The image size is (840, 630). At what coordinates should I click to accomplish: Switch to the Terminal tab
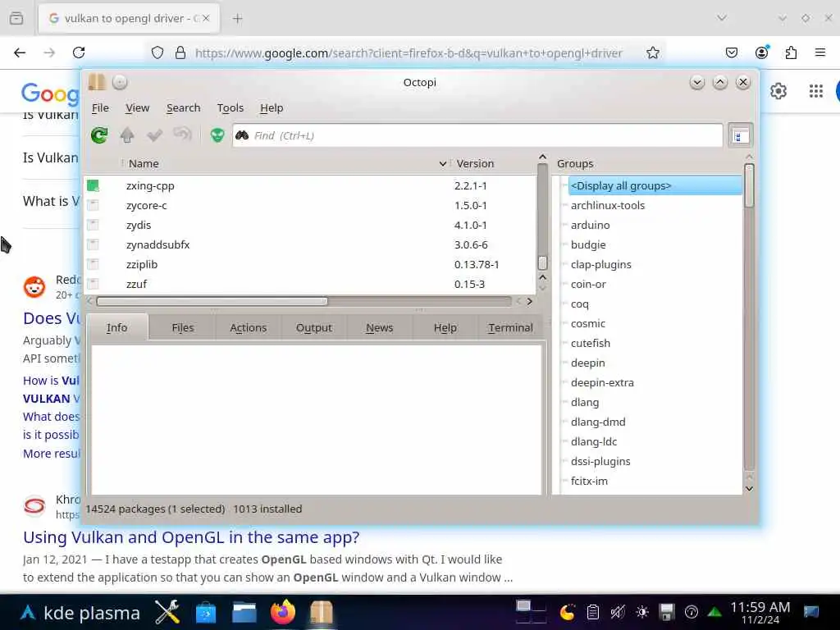click(x=510, y=327)
